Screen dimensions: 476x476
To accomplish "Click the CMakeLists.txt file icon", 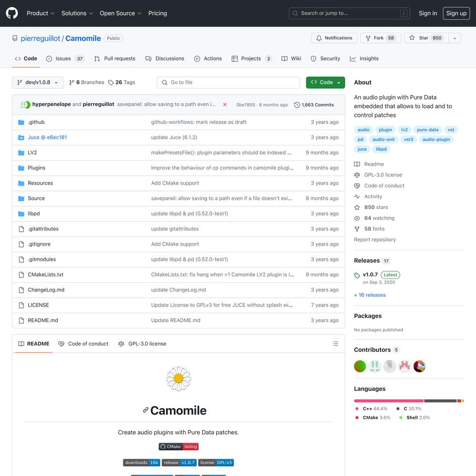I will click(21, 275).
